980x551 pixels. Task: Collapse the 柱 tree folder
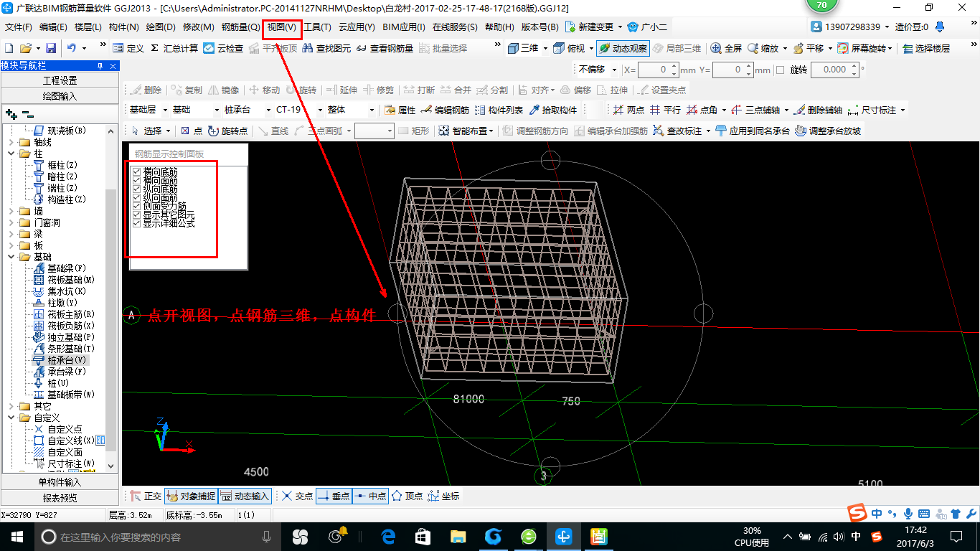[10, 154]
